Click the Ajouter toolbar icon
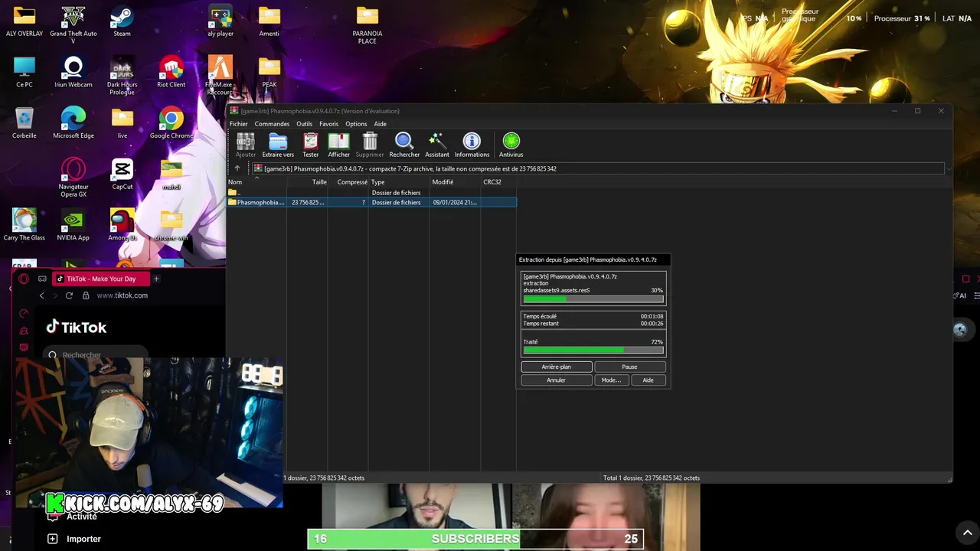The height and width of the screenshot is (551, 980). (246, 145)
